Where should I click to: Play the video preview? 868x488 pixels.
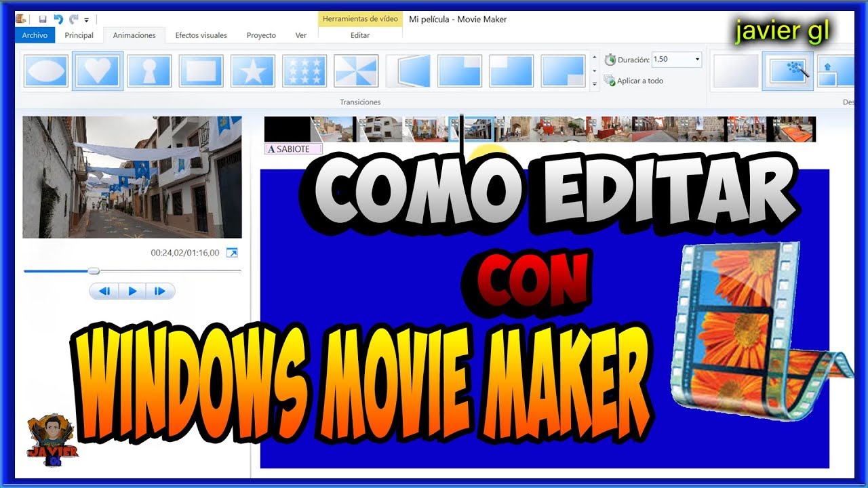tap(132, 291)
